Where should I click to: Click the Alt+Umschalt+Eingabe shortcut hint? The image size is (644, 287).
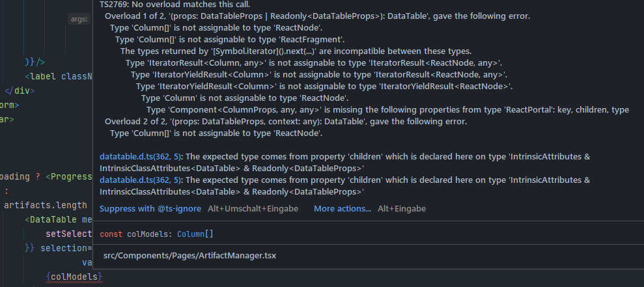point(253,209)
